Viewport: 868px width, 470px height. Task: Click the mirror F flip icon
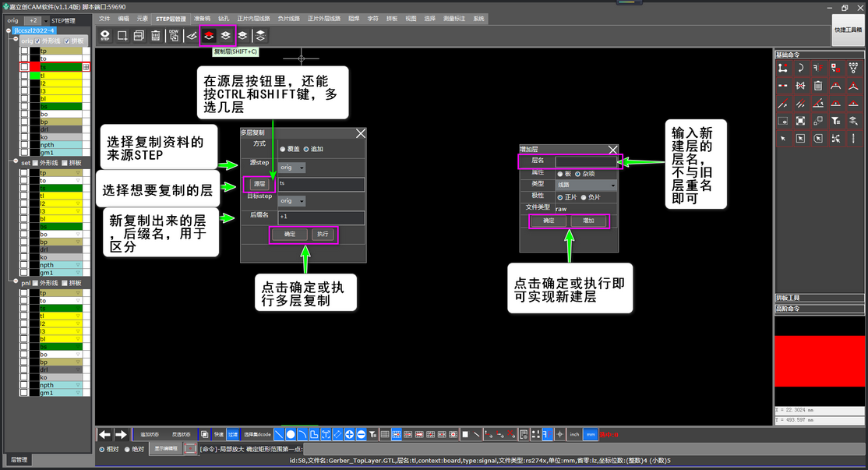[x=818, y=68]
